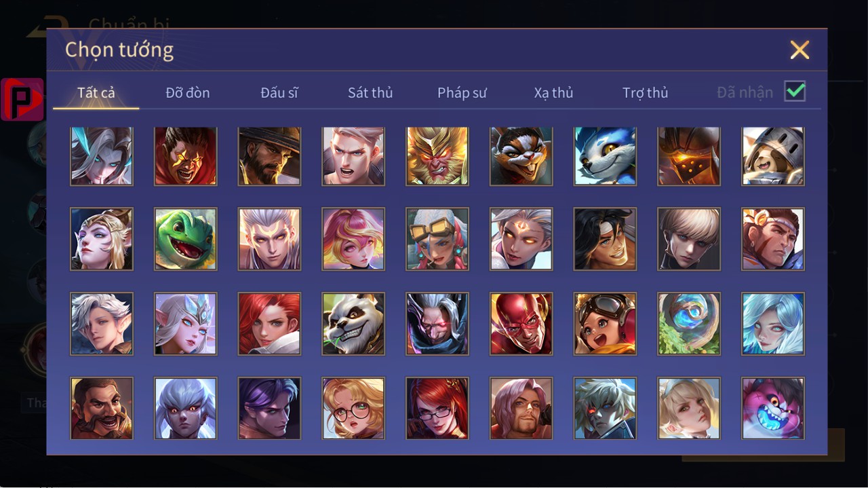
Task: Pick the blonde girl with round glasses
Action: click(x=353, y=409)
